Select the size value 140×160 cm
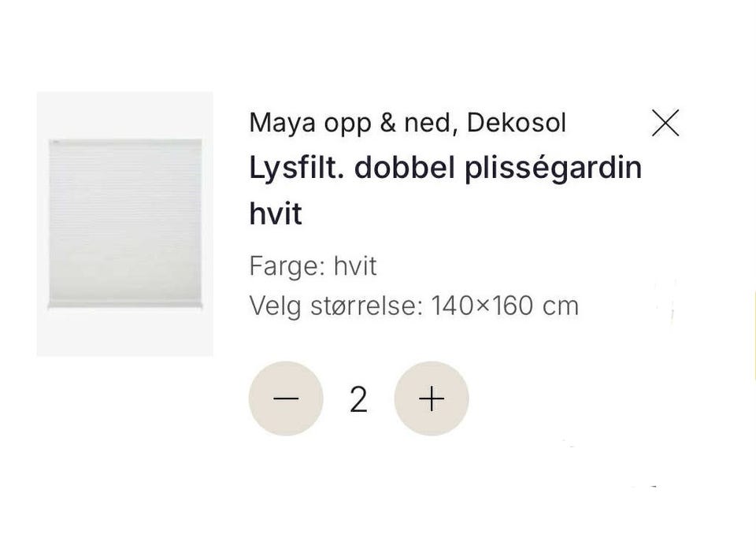 [505, 306]
